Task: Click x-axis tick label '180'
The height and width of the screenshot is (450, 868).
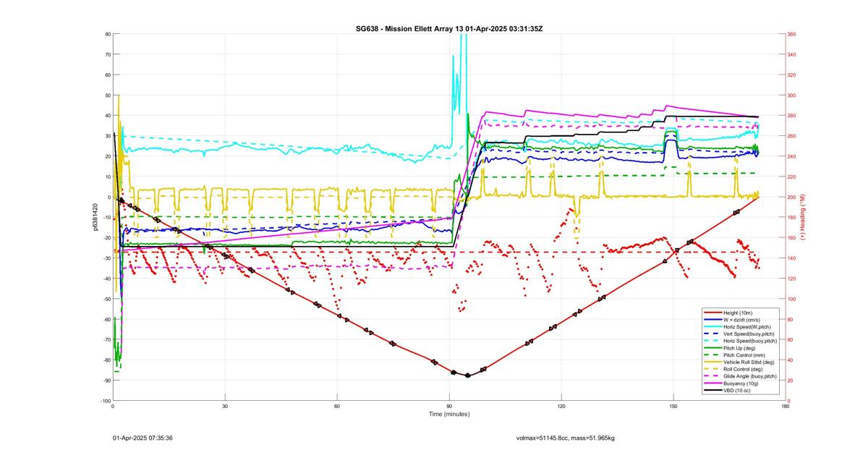Action: coord(786,407)
